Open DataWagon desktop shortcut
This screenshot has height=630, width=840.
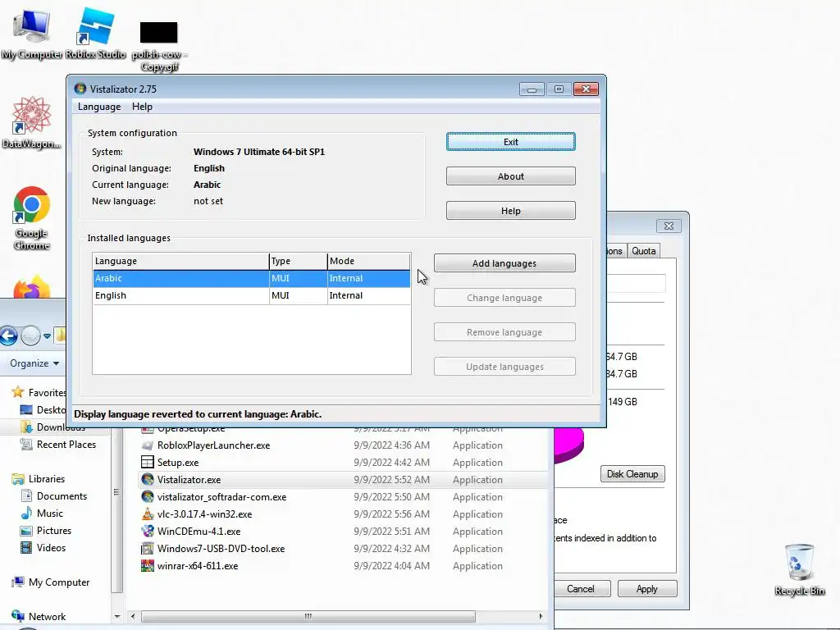[x=31, y=122]
